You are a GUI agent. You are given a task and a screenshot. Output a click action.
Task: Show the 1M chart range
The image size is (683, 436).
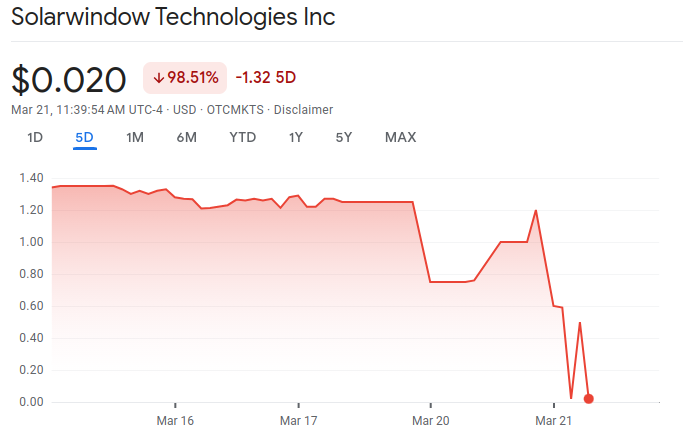[135, 137]
